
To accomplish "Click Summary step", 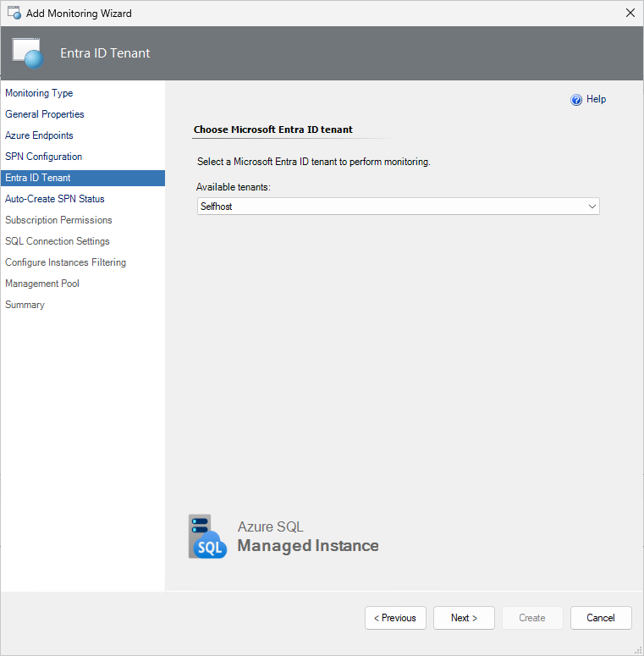I will click(25, 305).
